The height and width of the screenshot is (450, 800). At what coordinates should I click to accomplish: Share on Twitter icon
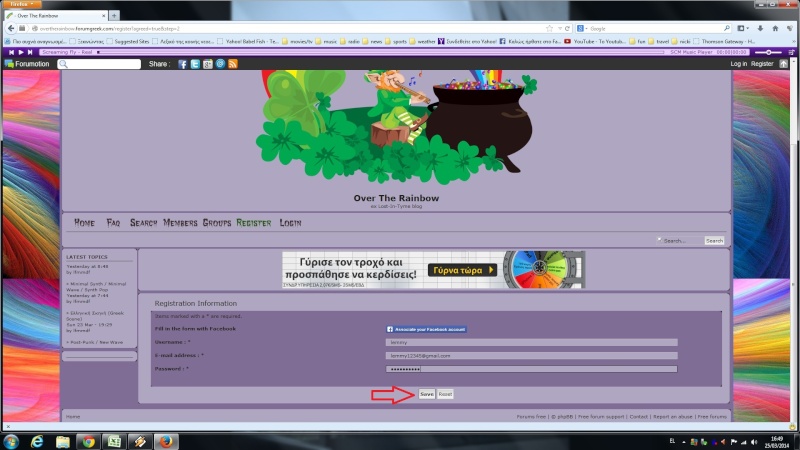[x=195, y=64]
